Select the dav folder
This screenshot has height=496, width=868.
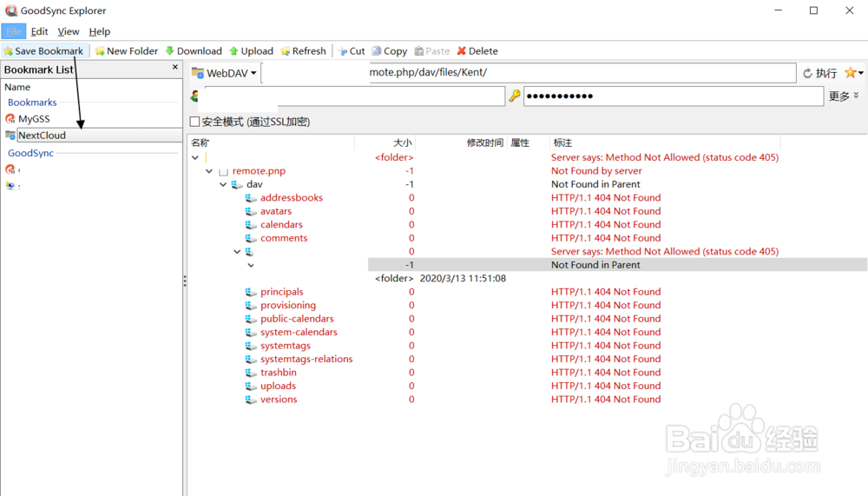(x=254, y=184)
